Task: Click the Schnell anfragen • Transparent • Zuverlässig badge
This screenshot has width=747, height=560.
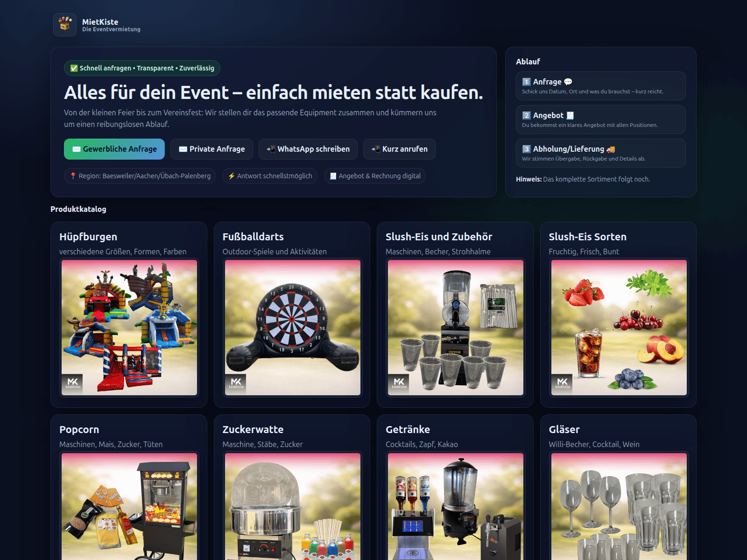Action: [142, 68]
